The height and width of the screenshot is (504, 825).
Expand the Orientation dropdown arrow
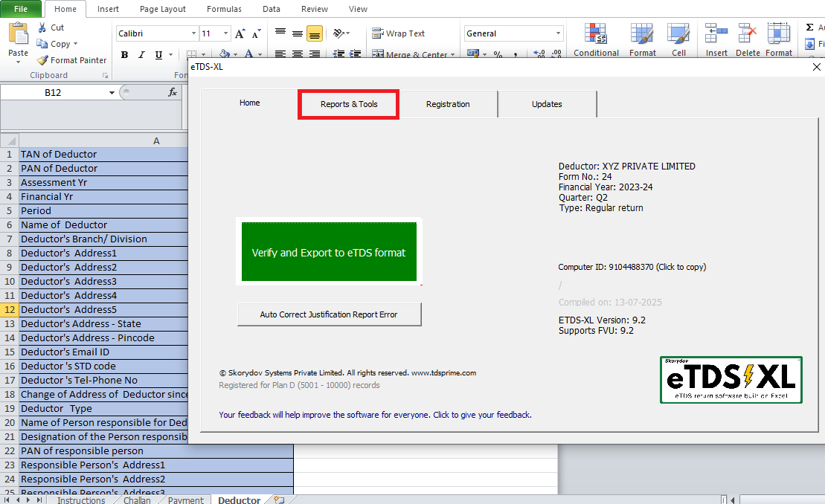[348, 33]
